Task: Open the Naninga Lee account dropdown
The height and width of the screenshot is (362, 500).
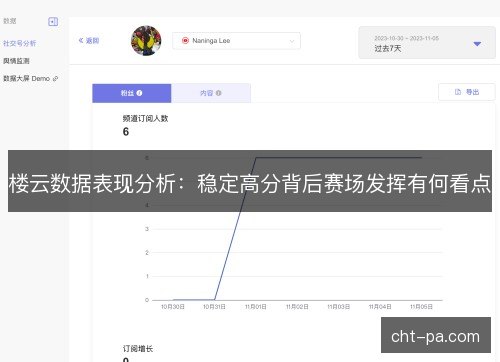Action: 236,41
